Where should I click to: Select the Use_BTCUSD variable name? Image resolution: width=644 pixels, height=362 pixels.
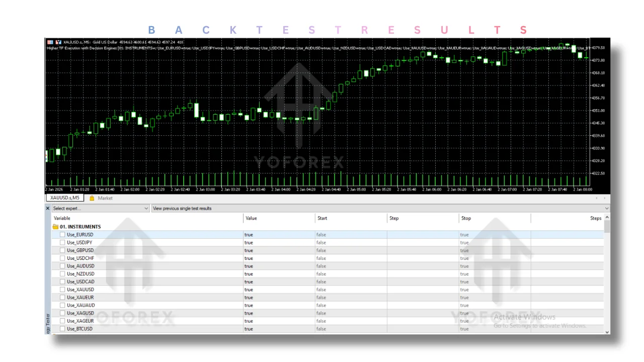(x=79, y=329)
